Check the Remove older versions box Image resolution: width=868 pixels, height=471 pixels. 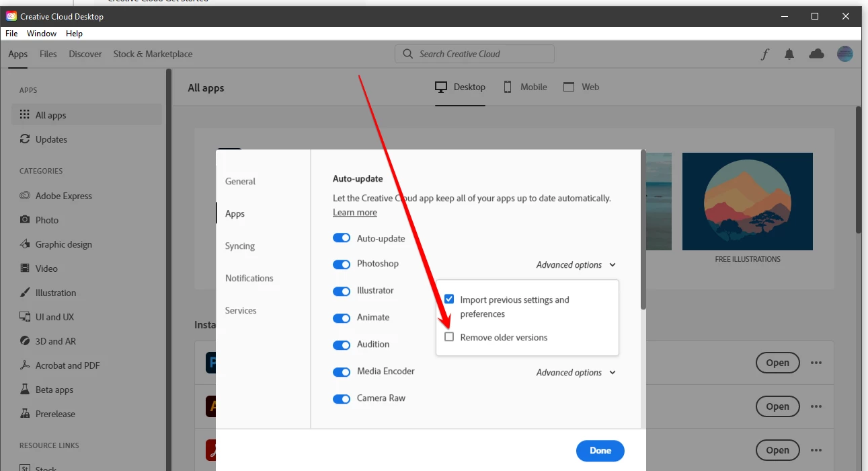point(449,336)
